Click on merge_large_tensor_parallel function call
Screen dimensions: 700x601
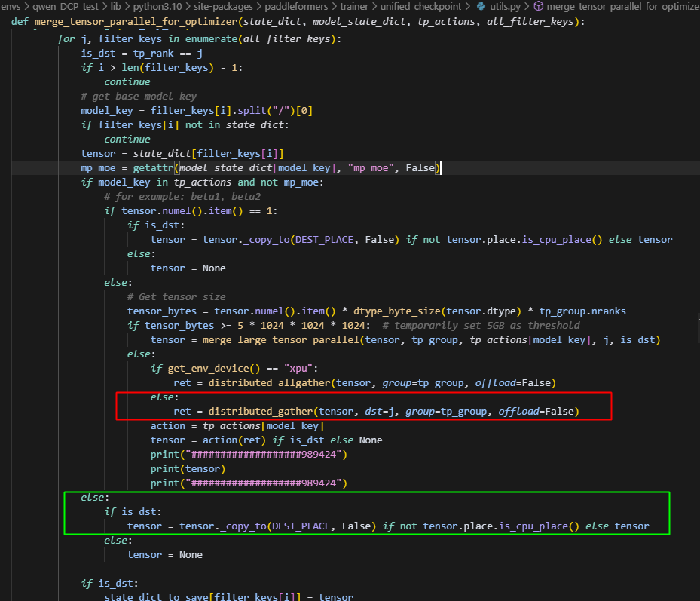[283, 339]
